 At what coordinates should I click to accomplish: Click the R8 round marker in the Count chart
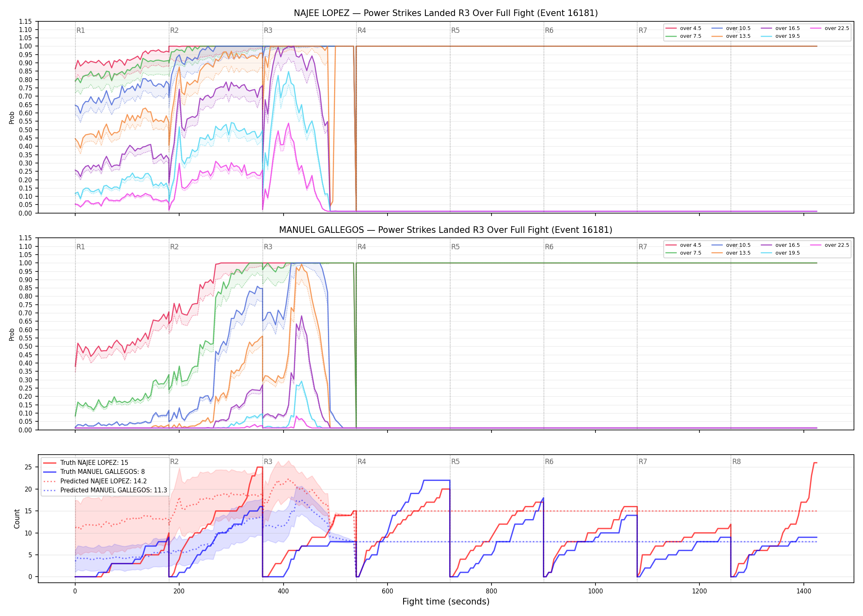click(x=736, y=462)
